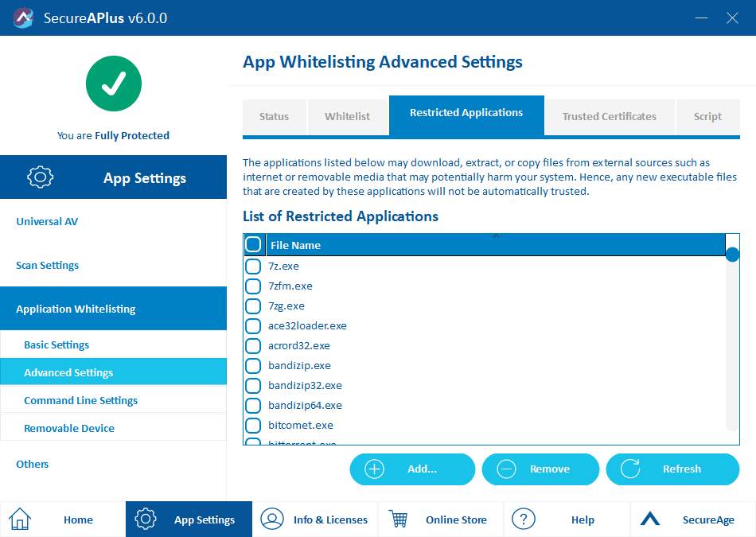The image size is (756, 537).
Task: Open the Help label
Action: tap(583, 519)
